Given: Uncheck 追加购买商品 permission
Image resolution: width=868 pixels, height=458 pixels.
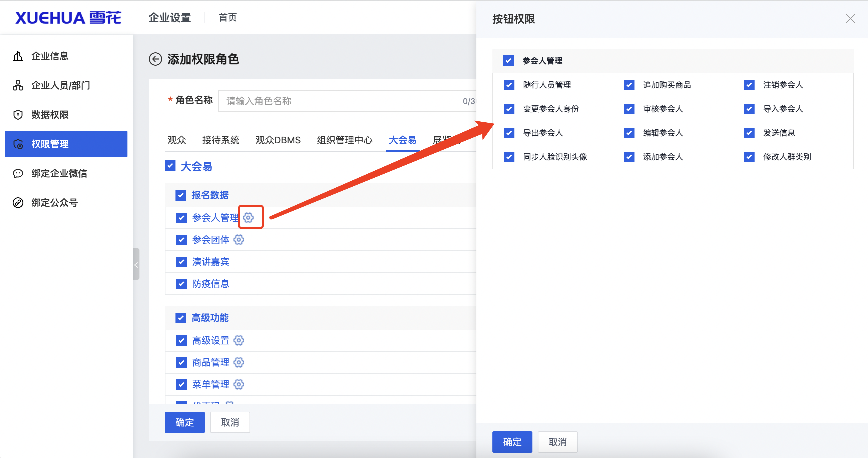Looking at the screenshot, I should (629, 85).
